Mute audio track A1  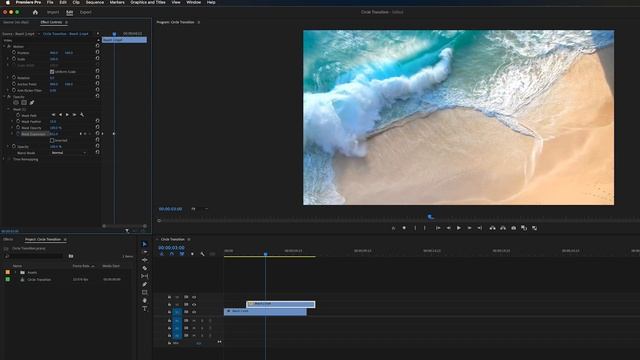point(194,321)
